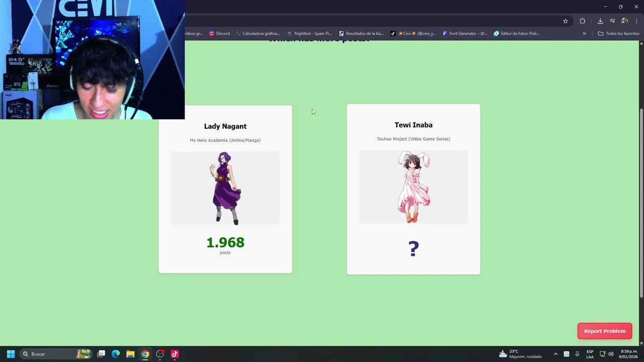Bookmark this page with the star icon
This screenshot has width=644, height=362.
click(566, 21)
